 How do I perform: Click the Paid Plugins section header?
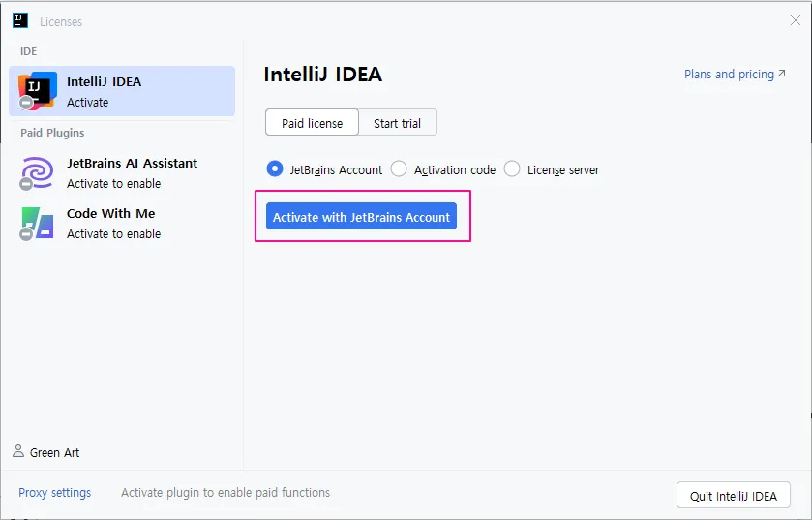click(52, 133)
